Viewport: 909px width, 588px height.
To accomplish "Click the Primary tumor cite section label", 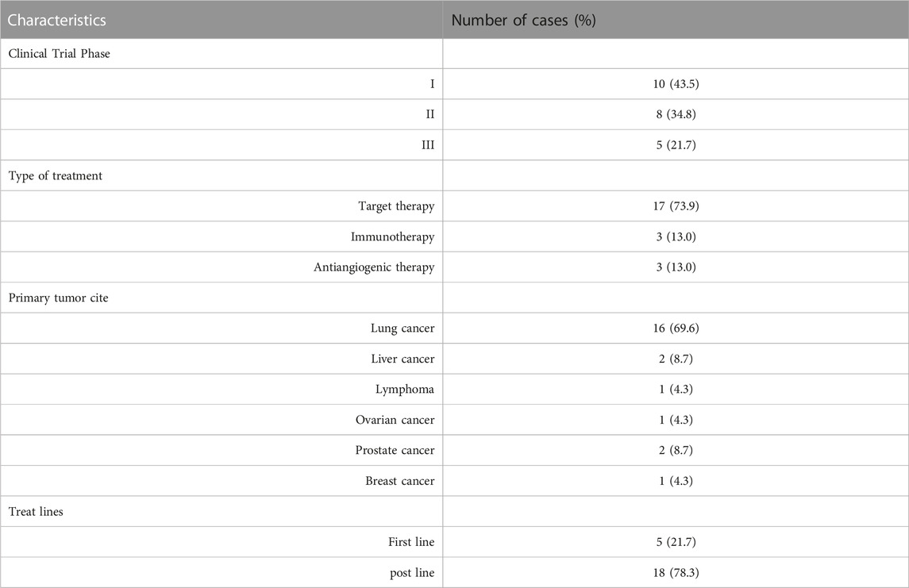I will 58,298.
